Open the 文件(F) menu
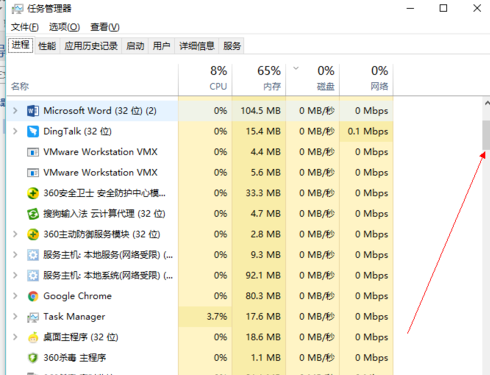490x375 pixels. [25, 27]
